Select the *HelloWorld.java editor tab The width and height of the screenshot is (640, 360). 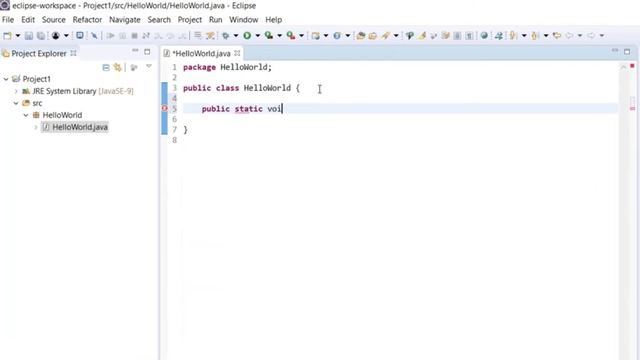201,53
